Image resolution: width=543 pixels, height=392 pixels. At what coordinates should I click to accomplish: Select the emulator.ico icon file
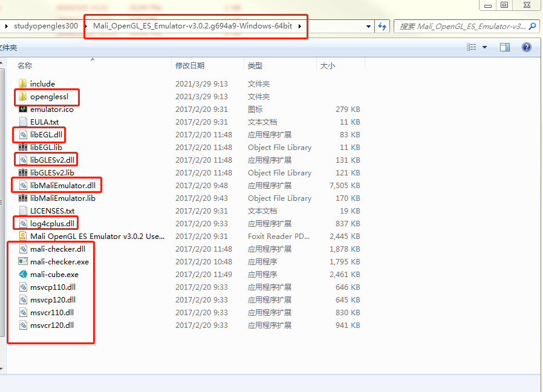tap(51, 109)
